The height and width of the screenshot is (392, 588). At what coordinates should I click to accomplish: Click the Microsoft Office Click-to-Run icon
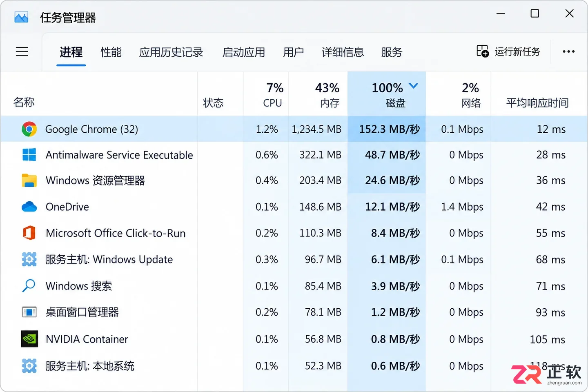tap(29, 233)
